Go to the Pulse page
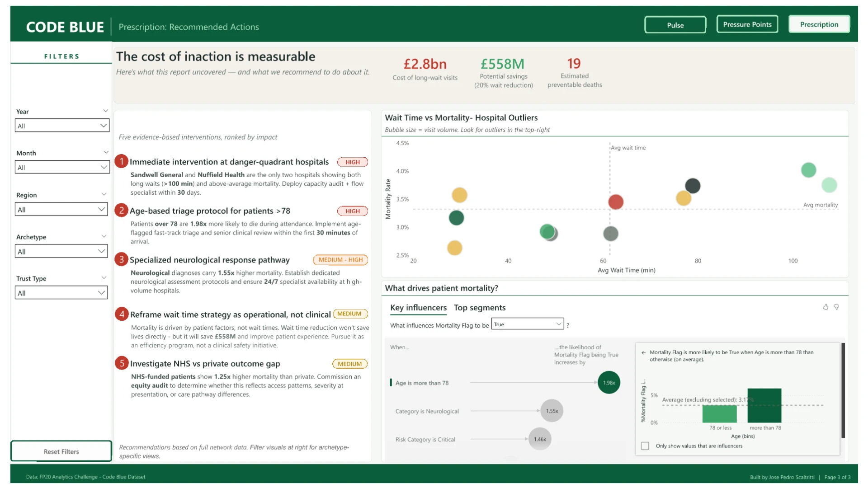Screen dimensions: 868x488 click(675, 25)
